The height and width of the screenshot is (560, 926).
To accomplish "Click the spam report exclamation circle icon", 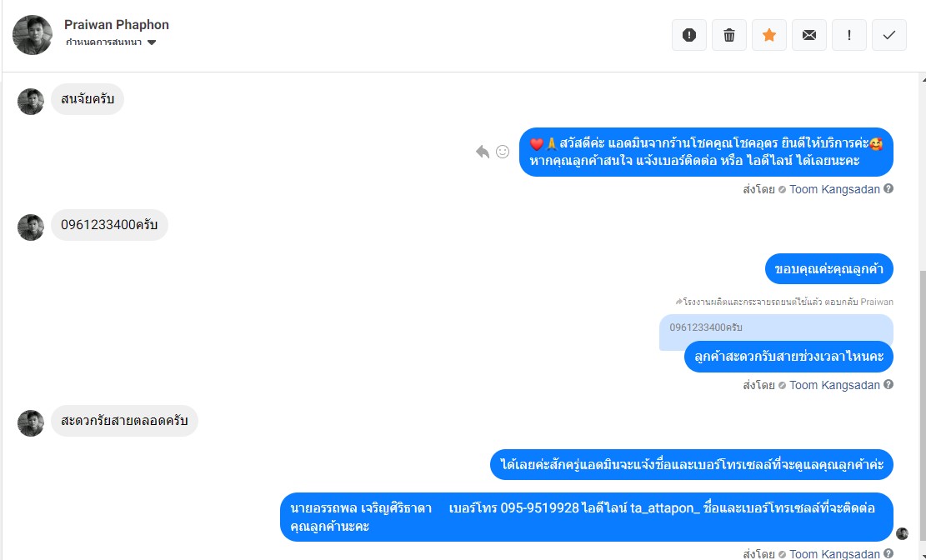I will (x=688, y=35).
